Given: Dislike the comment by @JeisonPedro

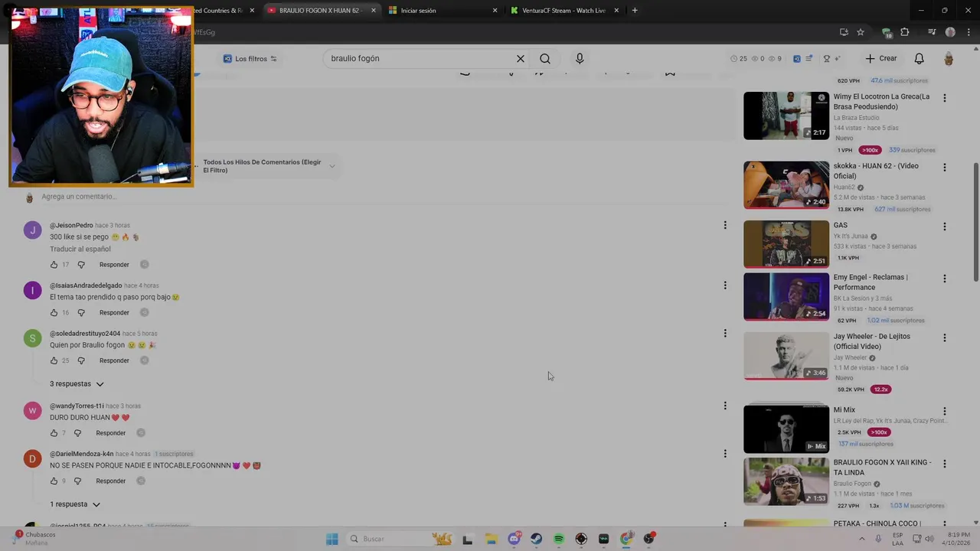Looking at the screenshot, I should click(x=81, y=265).
